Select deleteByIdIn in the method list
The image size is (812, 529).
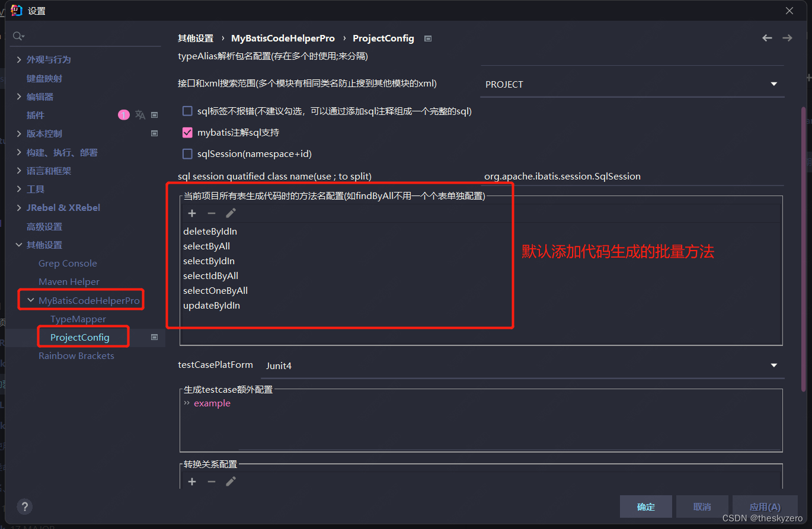(x=210, y=231)
